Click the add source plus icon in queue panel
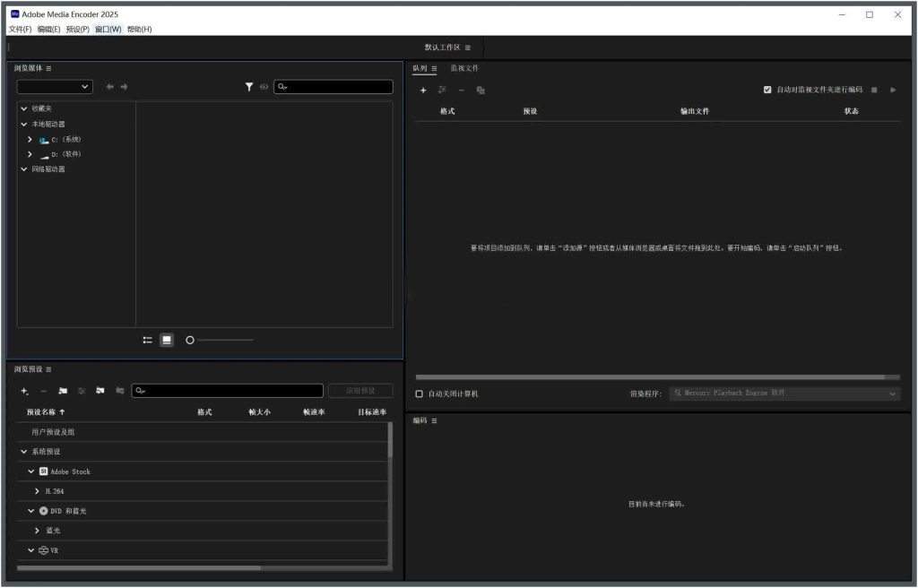The image size is (918, 588). (x=423, y=90)
